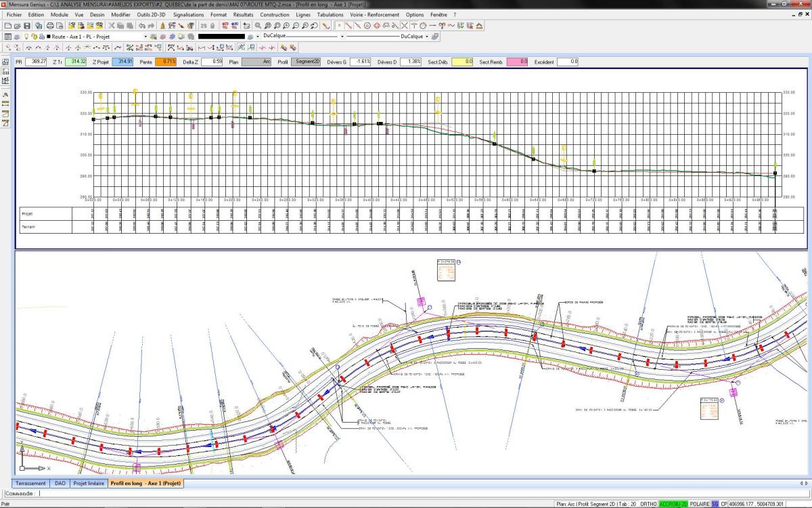Open the new document icon
The height and width of the screenshot is (508, 812).
point(8,26)
